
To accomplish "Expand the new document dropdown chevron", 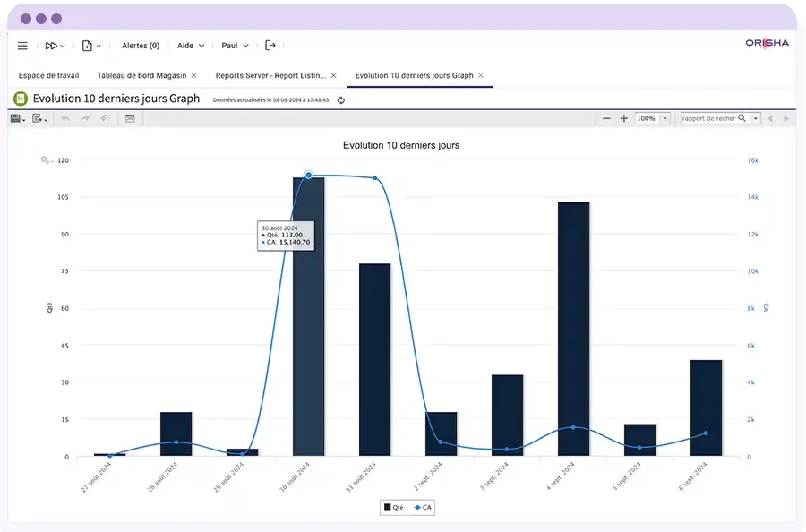I will click(x=99, y=46).
